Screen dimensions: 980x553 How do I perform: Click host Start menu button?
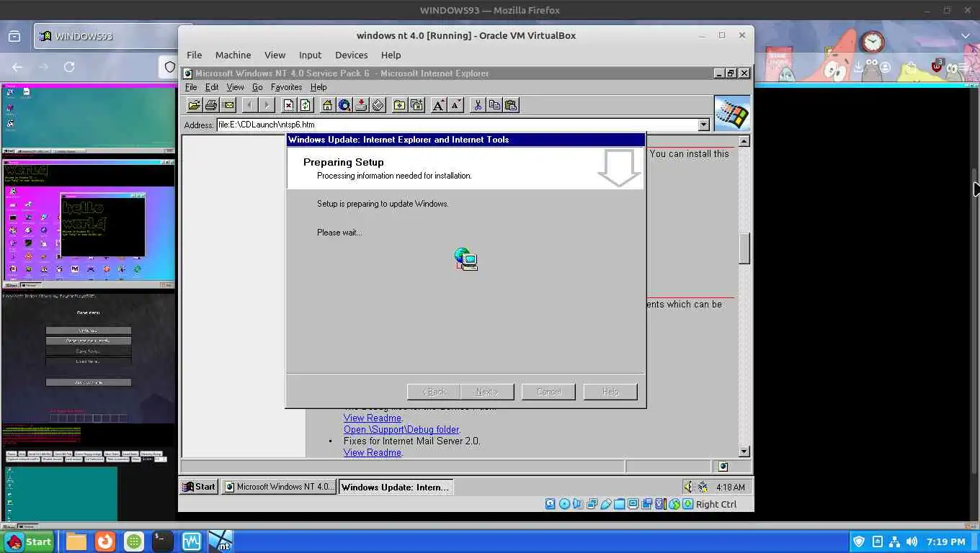tap(30, 541)
